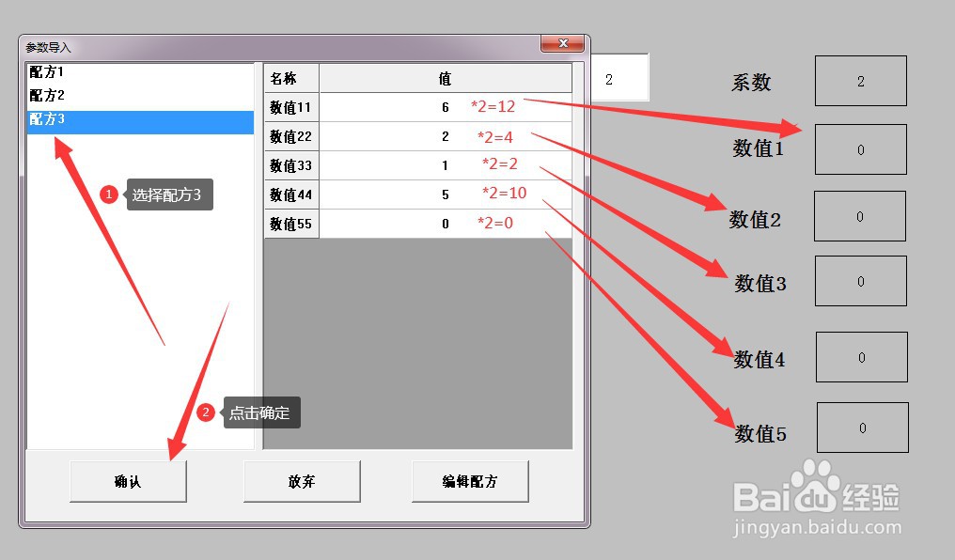Open the 编辑配方 recipe editor
The height and width of the screenshot is (560, 955).
click(x=470, y=480)
